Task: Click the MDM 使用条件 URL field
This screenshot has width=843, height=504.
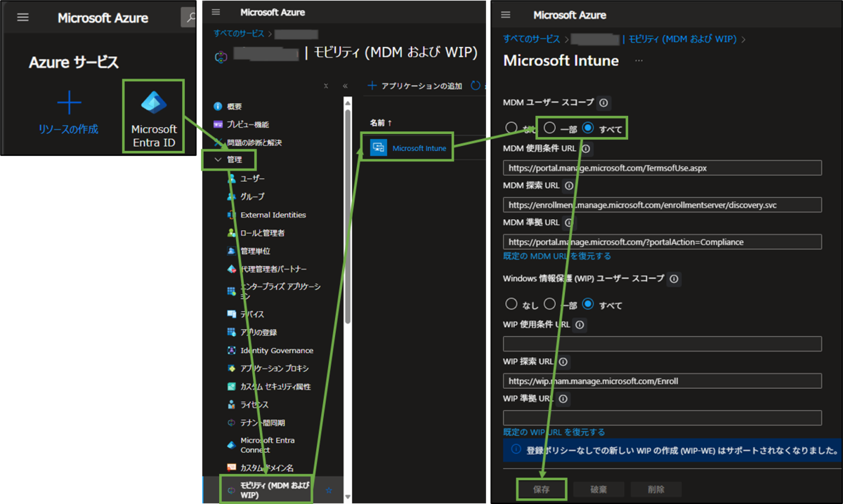Action: [662, 167]
